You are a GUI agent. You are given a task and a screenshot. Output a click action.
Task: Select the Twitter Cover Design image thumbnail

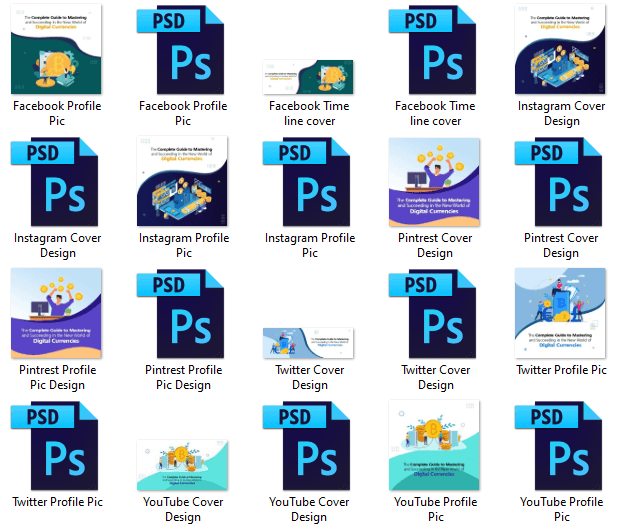pos(308,343)
